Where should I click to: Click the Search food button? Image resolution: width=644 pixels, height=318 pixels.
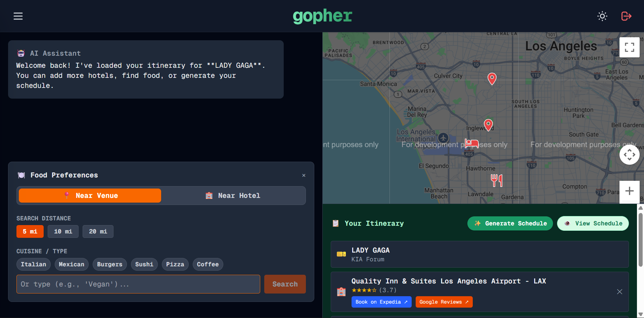click(x=285, y=284)
